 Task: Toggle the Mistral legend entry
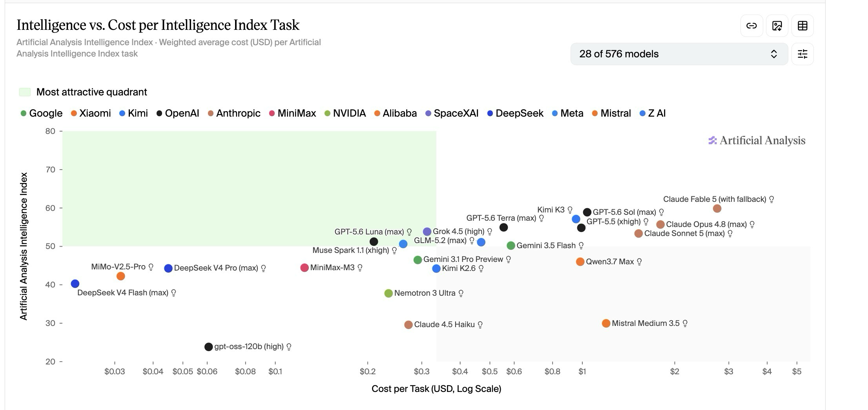(x=611, y=113)
